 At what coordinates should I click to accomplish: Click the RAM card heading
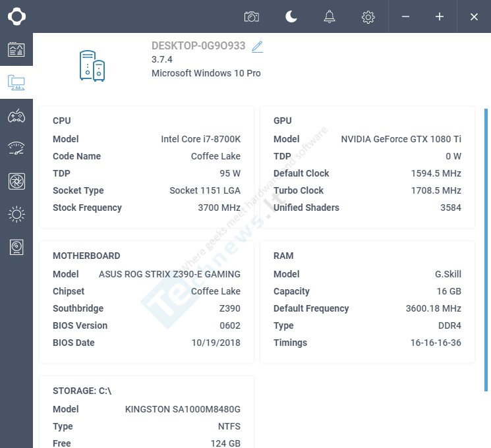pos(283,256)
